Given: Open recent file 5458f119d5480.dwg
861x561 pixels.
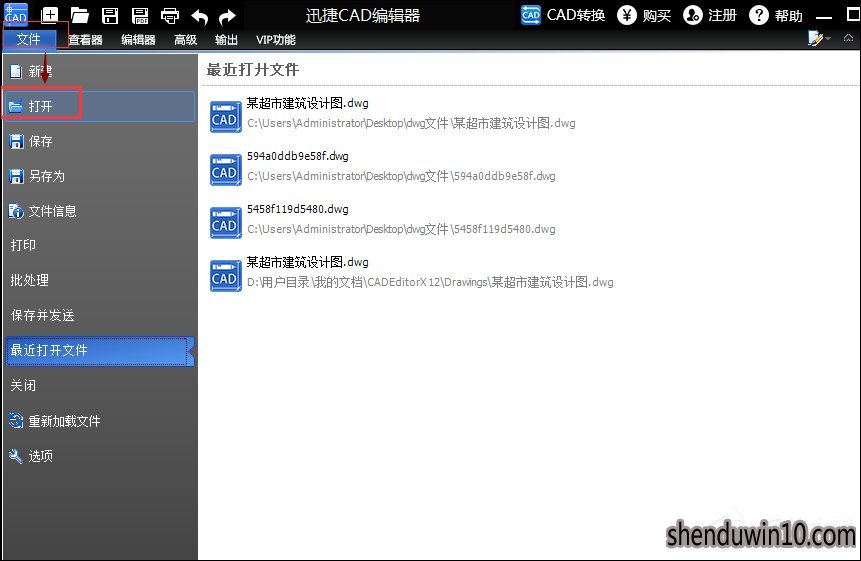Looking at the screenshot, I should 298,209.
